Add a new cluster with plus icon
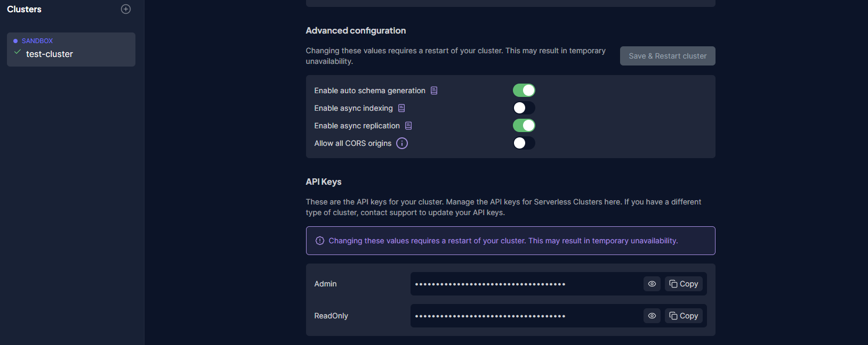 coord(126,9)
